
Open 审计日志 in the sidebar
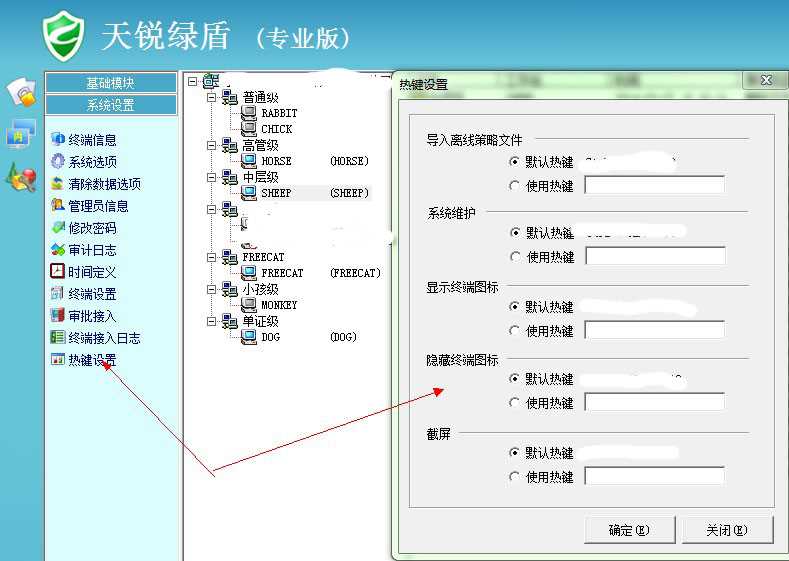[92, 250]
